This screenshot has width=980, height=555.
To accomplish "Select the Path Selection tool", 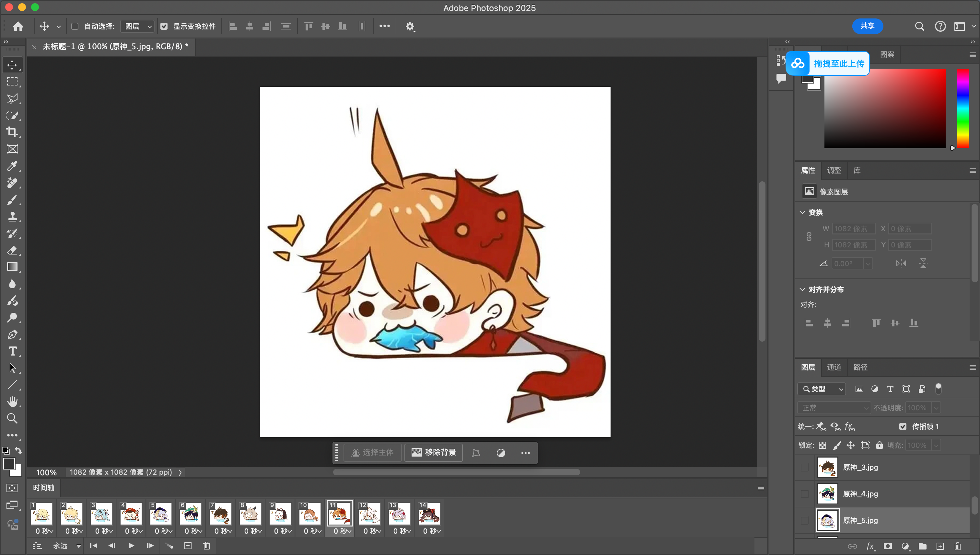I will tap(12, 368).
